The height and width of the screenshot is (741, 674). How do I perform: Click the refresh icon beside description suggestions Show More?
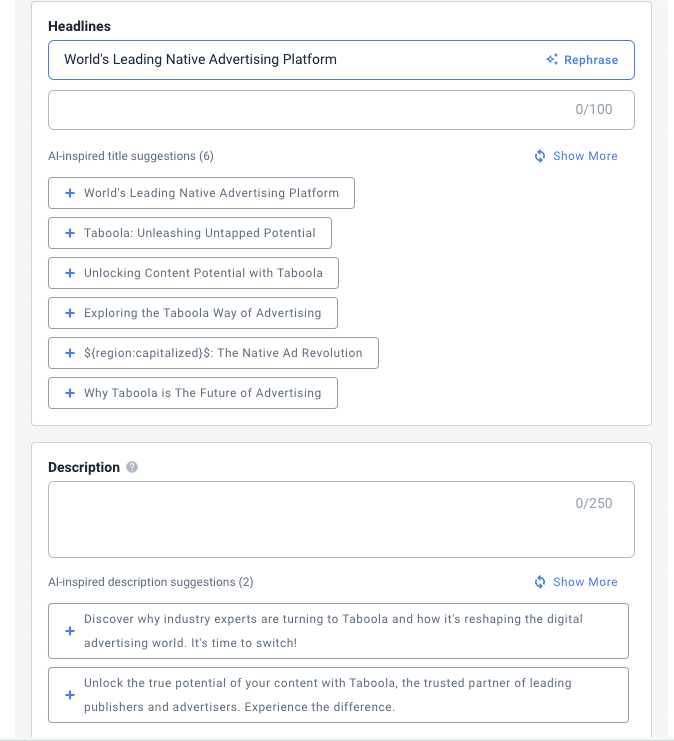[x=540, y=582]
